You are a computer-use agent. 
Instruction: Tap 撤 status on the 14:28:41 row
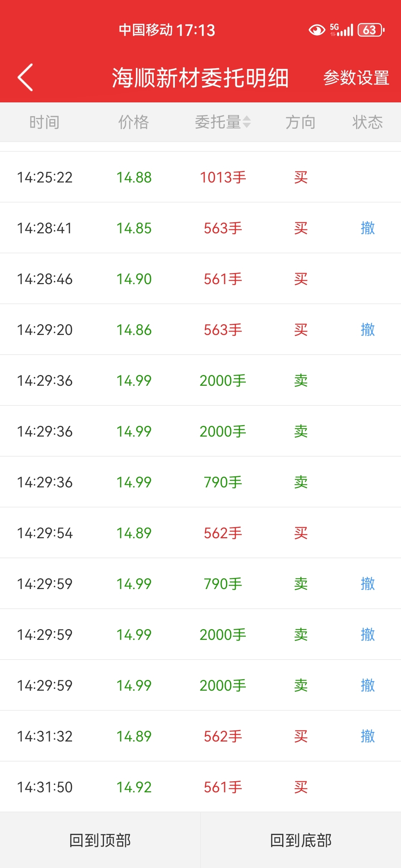[x=368, y=228]
